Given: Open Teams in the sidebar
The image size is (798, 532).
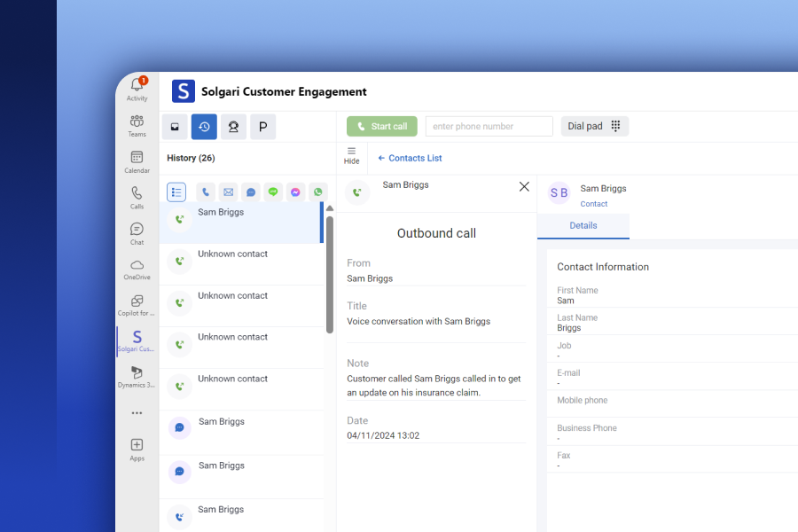Looking at the screenshot, I should [x=137, y=126].
